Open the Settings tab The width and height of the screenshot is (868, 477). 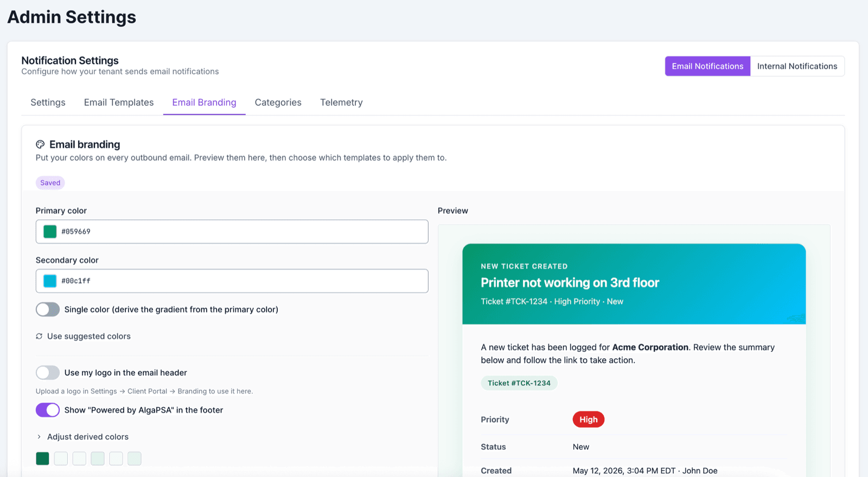tap(48, 103)
